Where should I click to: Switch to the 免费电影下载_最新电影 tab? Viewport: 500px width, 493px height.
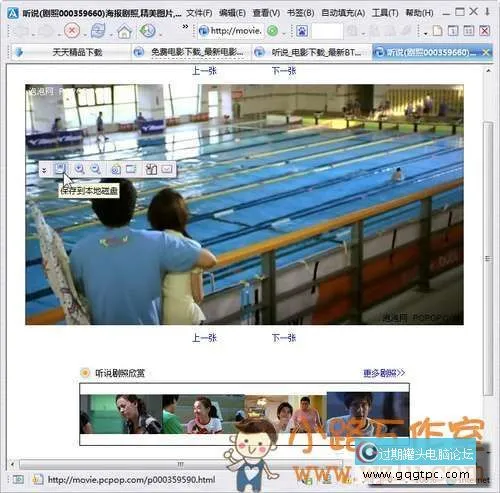coord(191,52)
